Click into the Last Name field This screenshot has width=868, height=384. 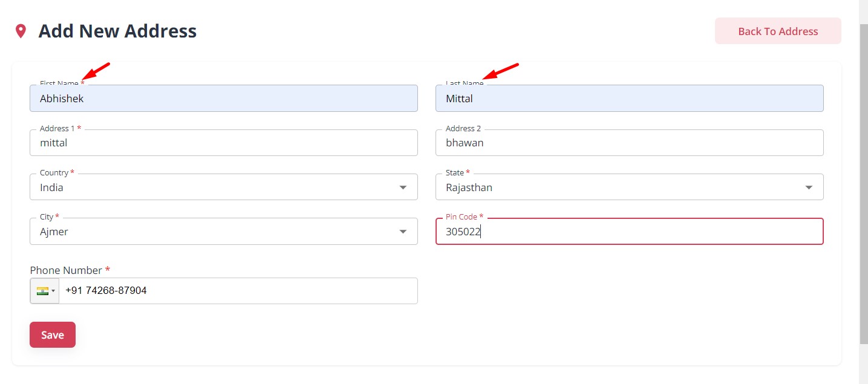click(x=629, y=99)
